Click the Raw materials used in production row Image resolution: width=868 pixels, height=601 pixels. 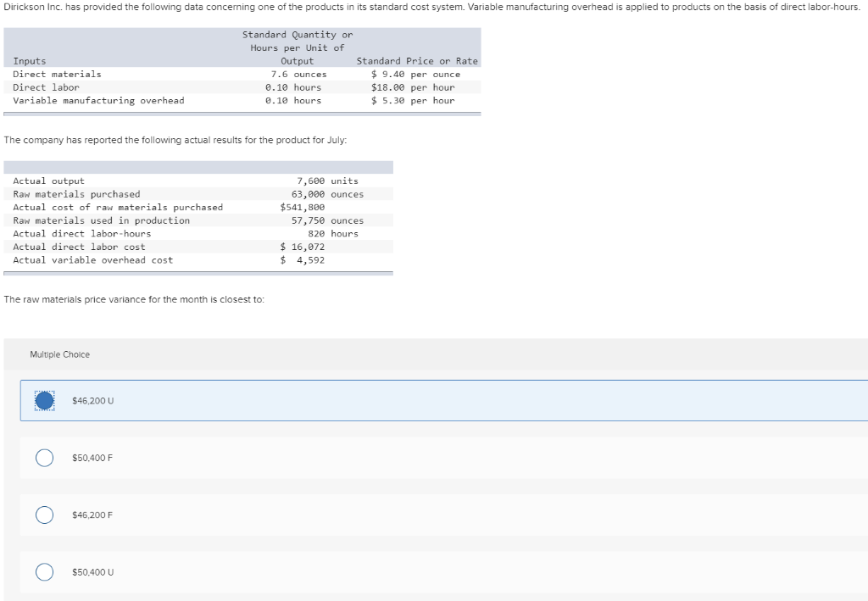pyautogui.click(x=102, y=220)
